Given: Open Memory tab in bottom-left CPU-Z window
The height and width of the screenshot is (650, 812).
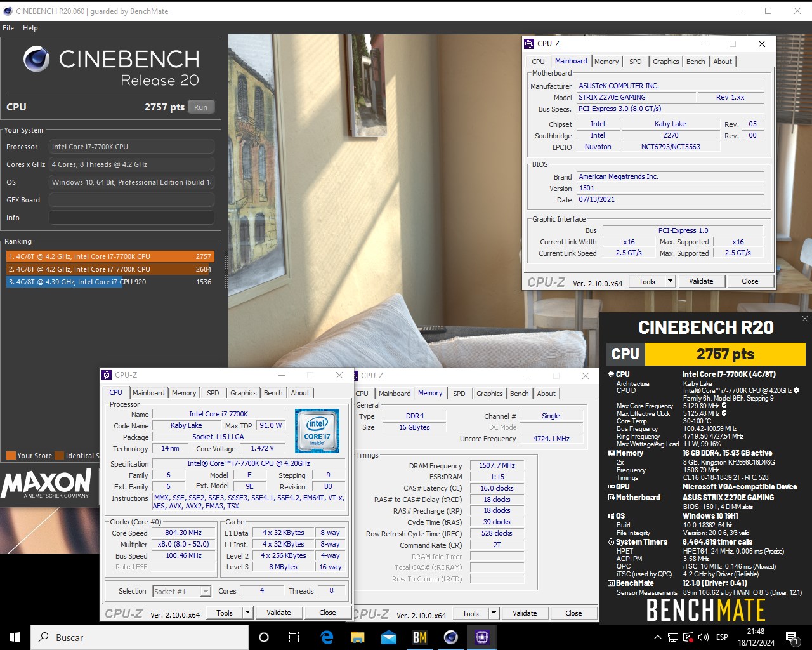Looking at the screenshot, I should 184,393.
